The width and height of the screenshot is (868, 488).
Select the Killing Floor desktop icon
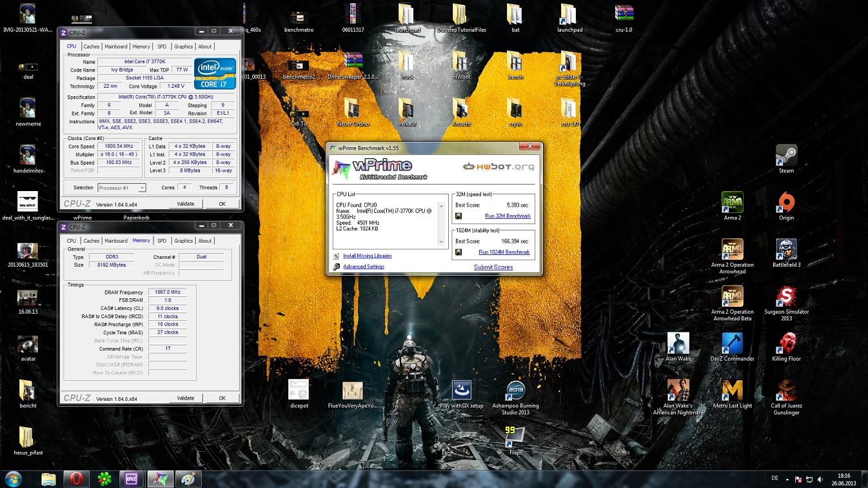coord(786,343)
